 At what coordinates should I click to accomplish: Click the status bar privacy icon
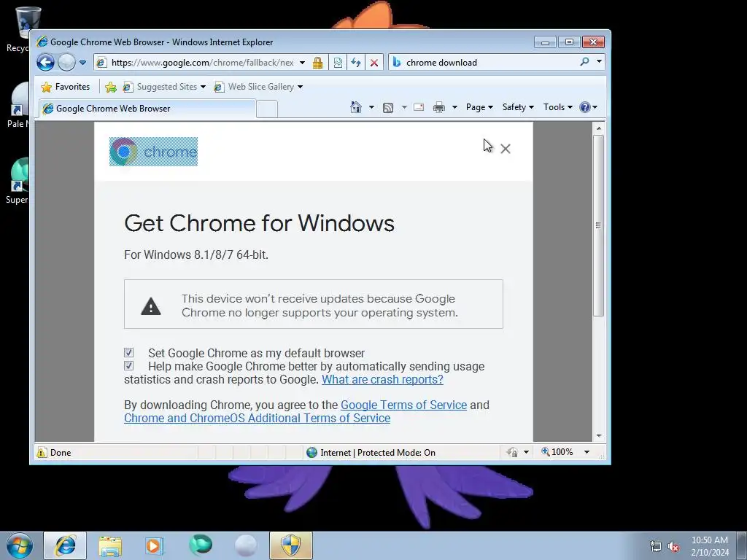[513, 452]
